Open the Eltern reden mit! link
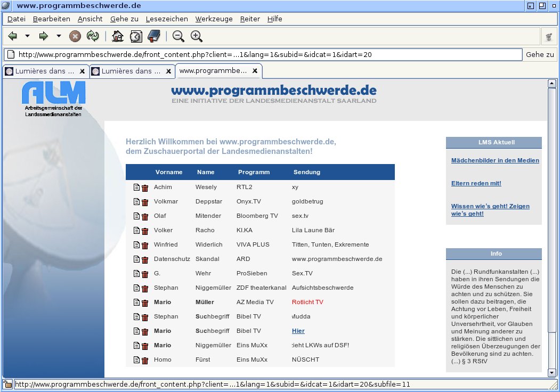Image resolution: width=560 pixels, height=392 pixels. click(476, 183)
